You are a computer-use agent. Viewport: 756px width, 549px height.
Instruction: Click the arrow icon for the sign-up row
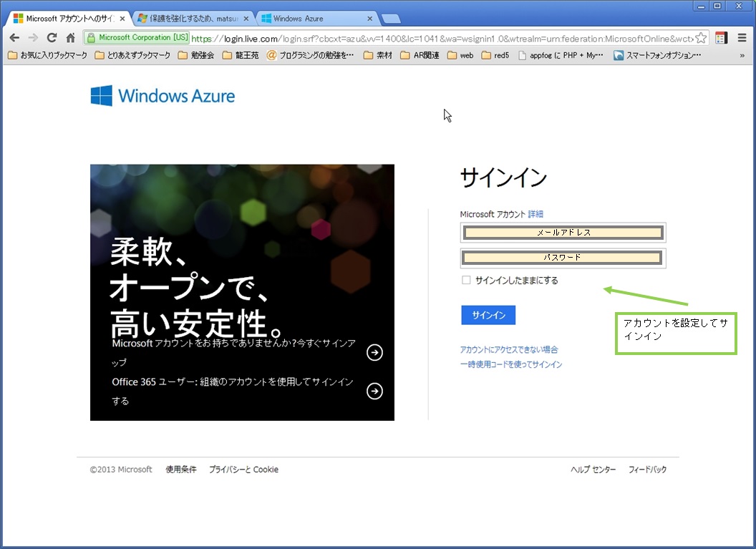[374, 352]
